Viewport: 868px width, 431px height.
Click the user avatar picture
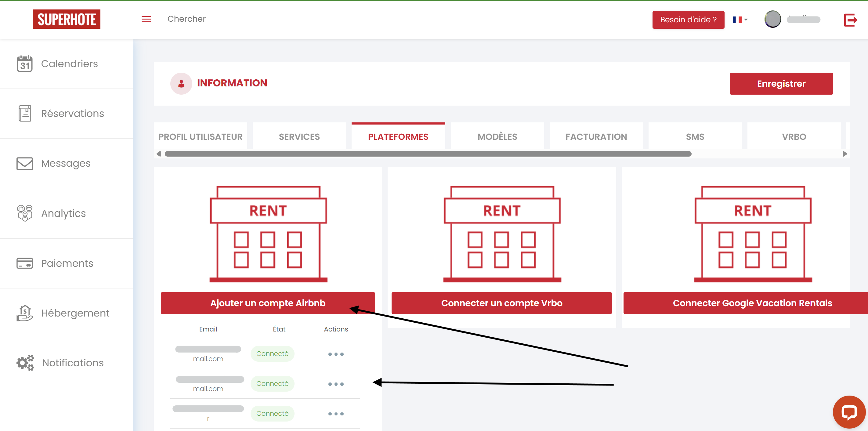click(772, 19)
